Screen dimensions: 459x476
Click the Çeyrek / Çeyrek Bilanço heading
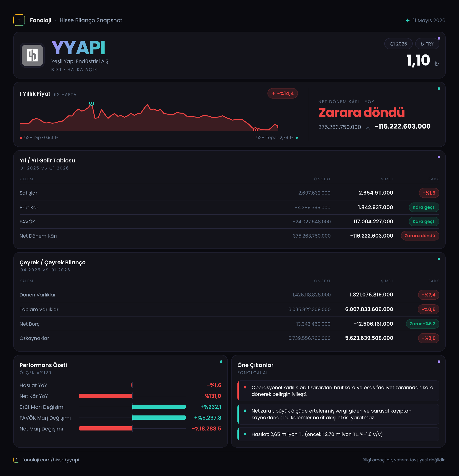pos(52,262)
